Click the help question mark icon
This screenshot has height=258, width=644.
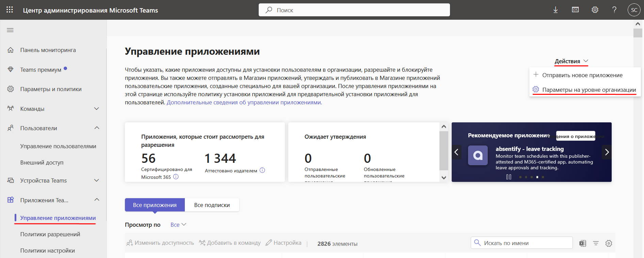614,10
